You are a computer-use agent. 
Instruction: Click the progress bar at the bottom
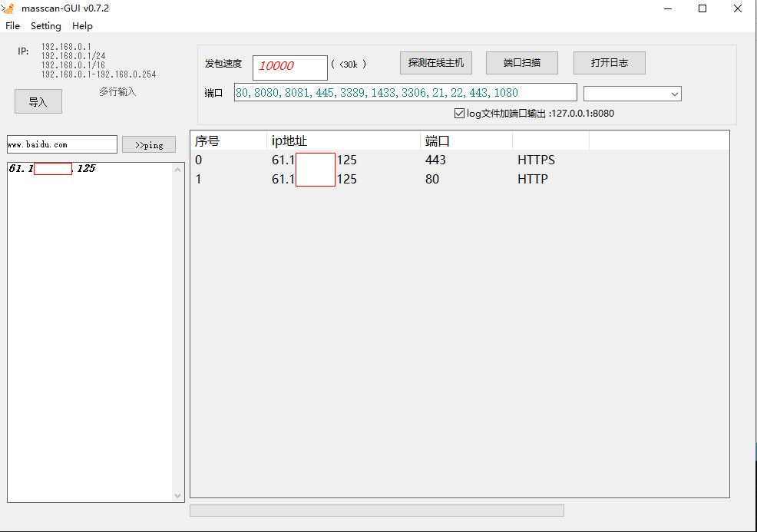click(x=376, y=510)
